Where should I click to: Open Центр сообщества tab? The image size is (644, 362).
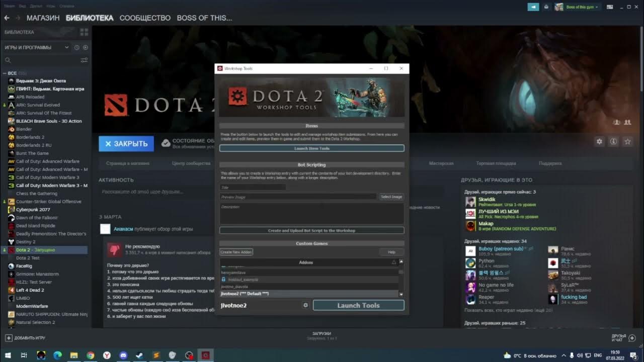point(191,163)
